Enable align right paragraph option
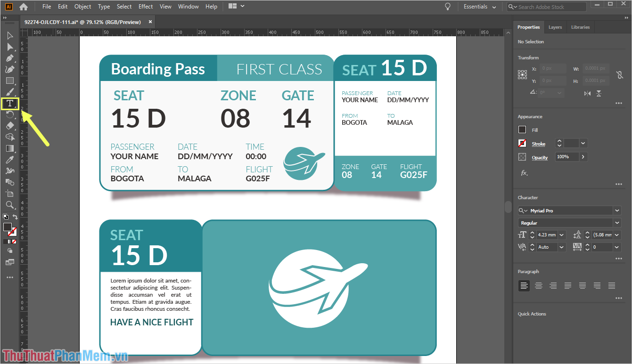Screen dimensions: 632x364 click(x=553, y=285)
